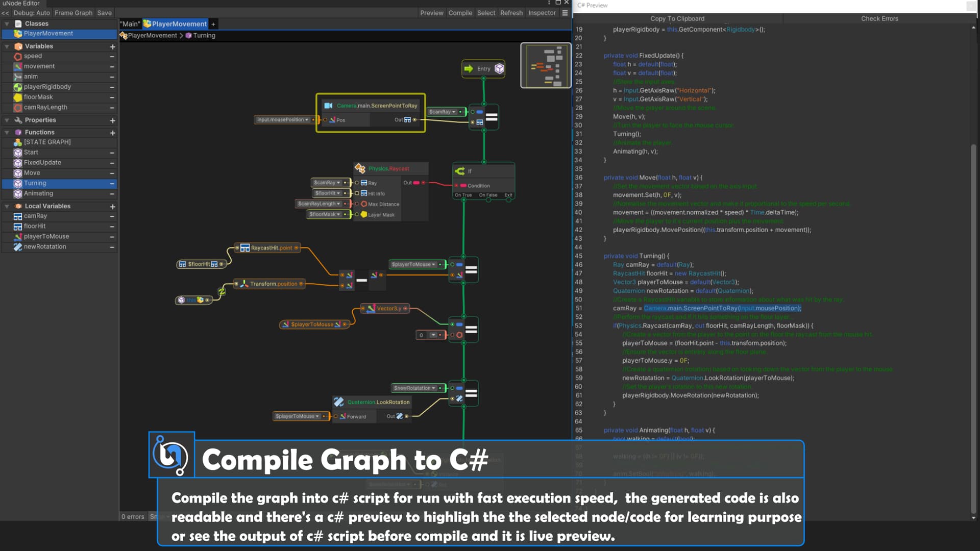The height and width of the screenshot is (551, 980).
Task: Toggle the Hit Info checkbox on Raycast node
Action: coord(356,193)
